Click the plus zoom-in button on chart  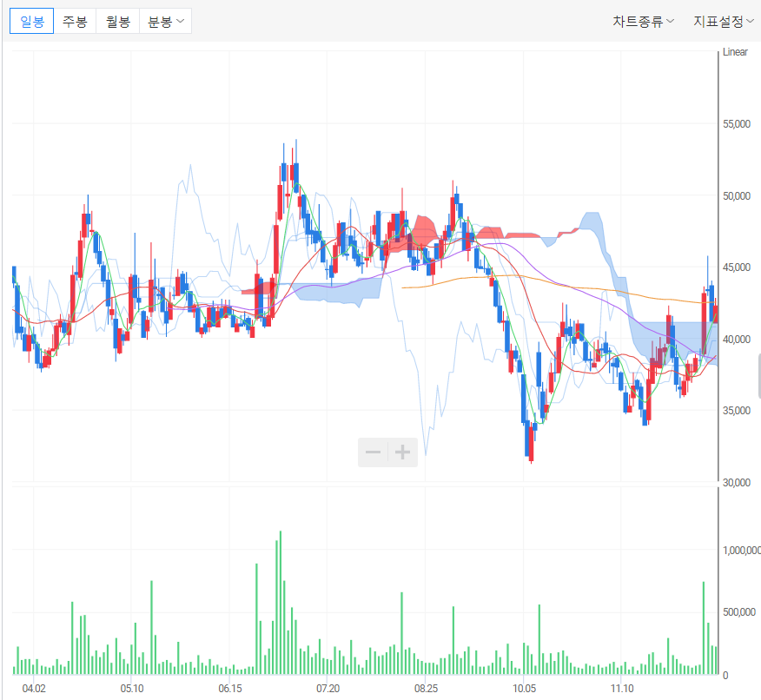pyautogui.click(x=402, y=452)
